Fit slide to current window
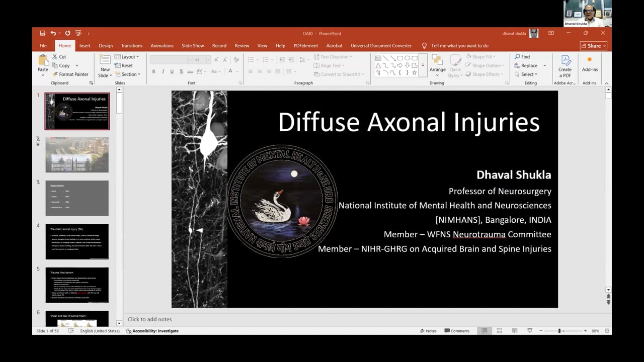Screen dimensions: 644x362 607,331
